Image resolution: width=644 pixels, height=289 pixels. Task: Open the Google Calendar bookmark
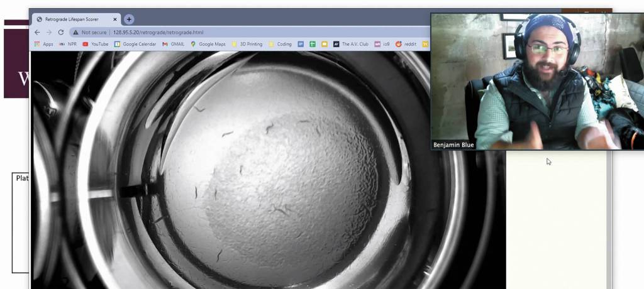point(135,44)
